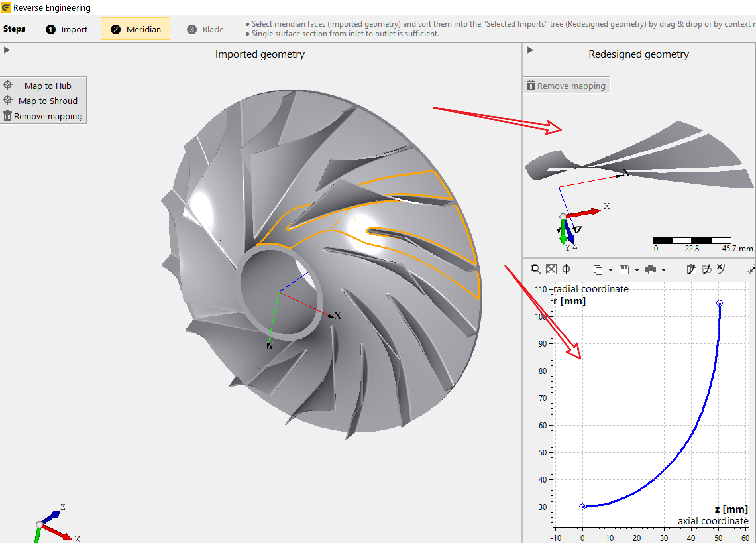Click the "axial coordinate" axis label
Viewport: 756px width, 543px height.
pyautogui.click(x=713, y=521)
